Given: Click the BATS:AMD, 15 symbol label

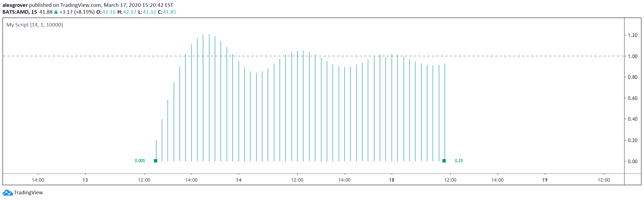Looking at the screenshot, I should (x=20, y=12).
